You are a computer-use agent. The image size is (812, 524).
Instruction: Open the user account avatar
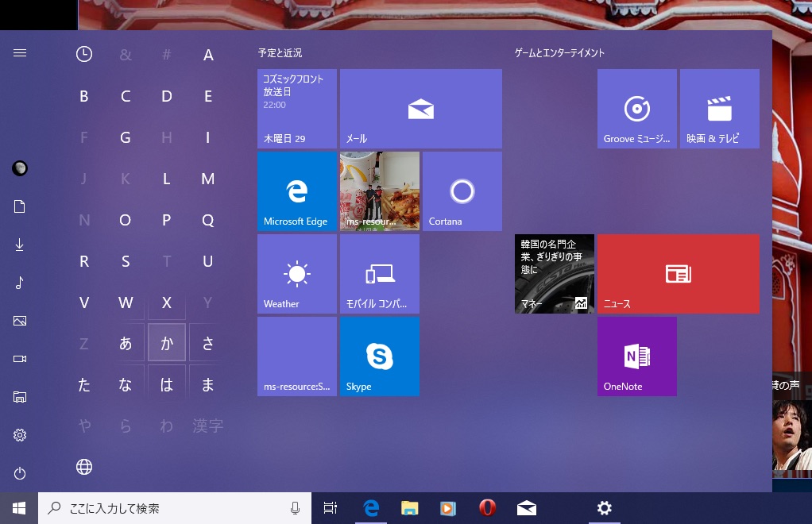coord(20,168)
